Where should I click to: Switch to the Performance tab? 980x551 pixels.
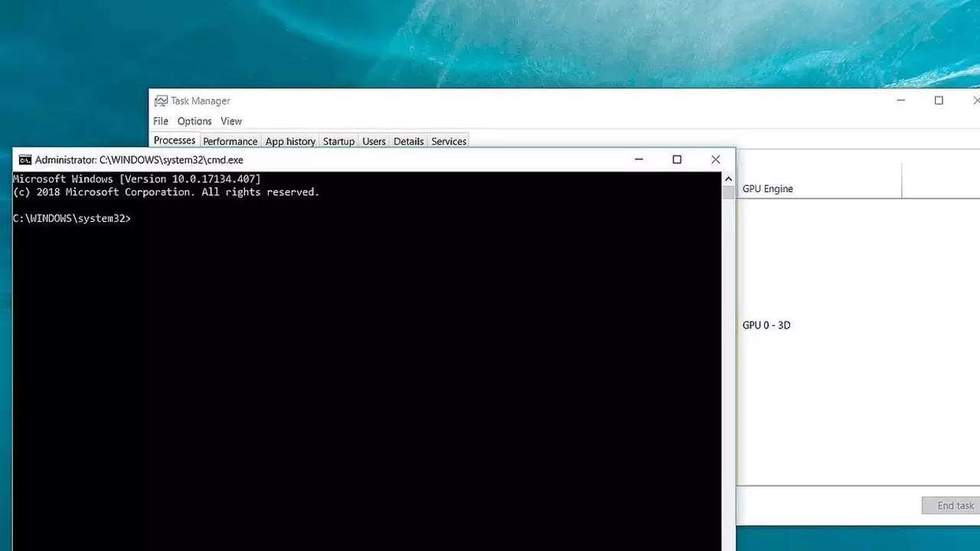pyautogui.click(x=230, y=142)
